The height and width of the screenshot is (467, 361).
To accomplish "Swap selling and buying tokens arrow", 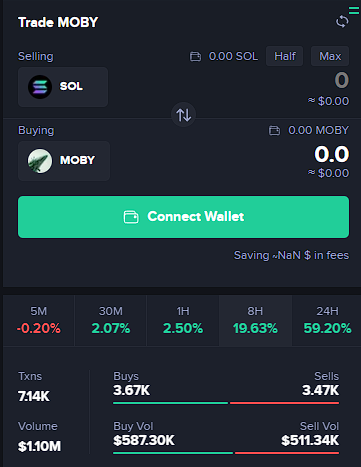I will point(183,115).
